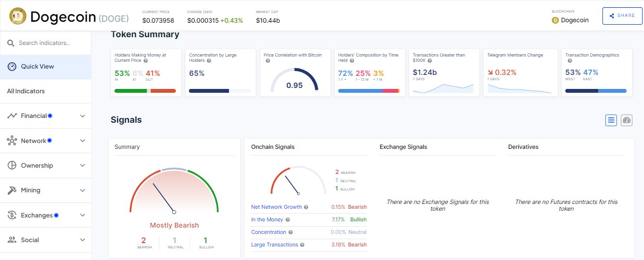Click the search magnifier icon
The height and width of the screenshot is (260, 644).
tap(11, 43)
